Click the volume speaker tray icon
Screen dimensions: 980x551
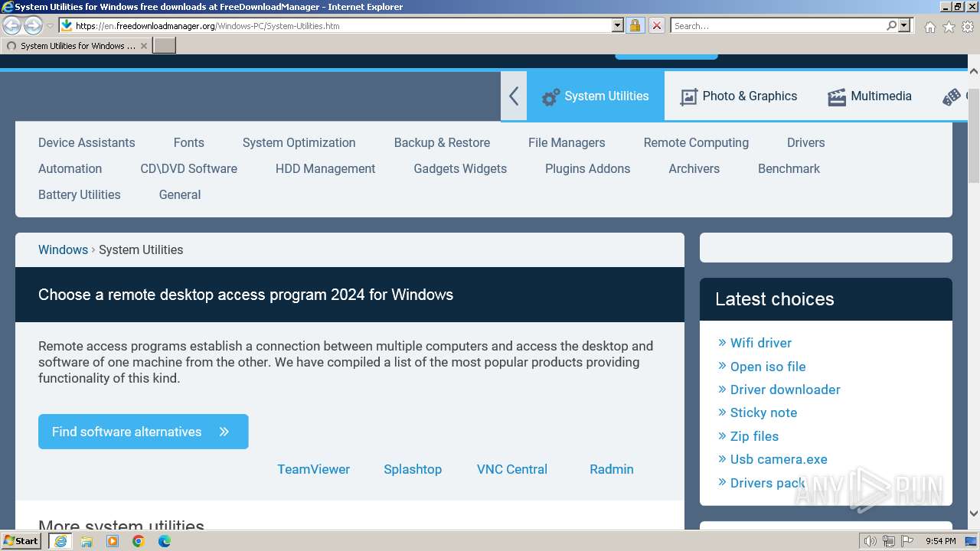(x=871, y=541)
